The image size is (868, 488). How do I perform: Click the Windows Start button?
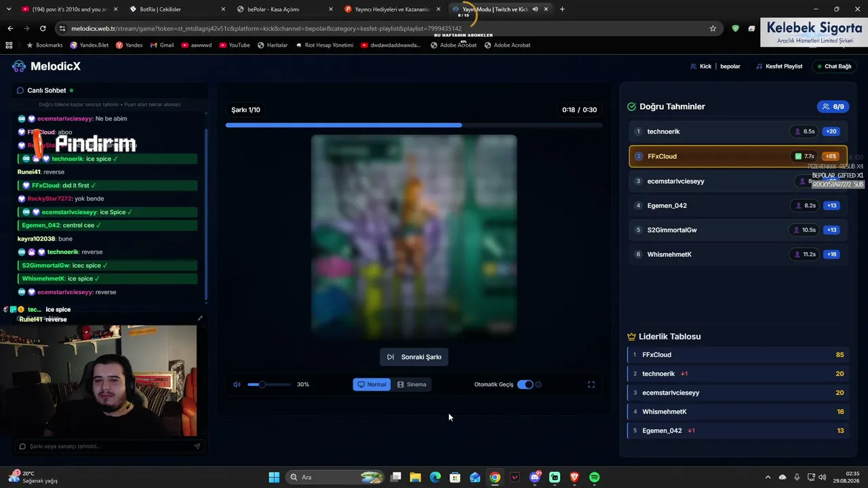[274, 477]
